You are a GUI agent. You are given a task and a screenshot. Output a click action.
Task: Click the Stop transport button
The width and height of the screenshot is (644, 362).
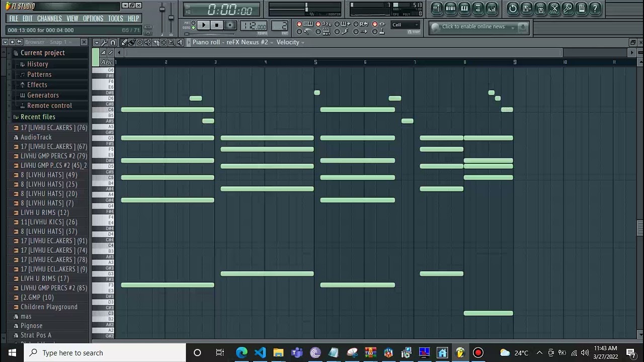click(217, 25)
